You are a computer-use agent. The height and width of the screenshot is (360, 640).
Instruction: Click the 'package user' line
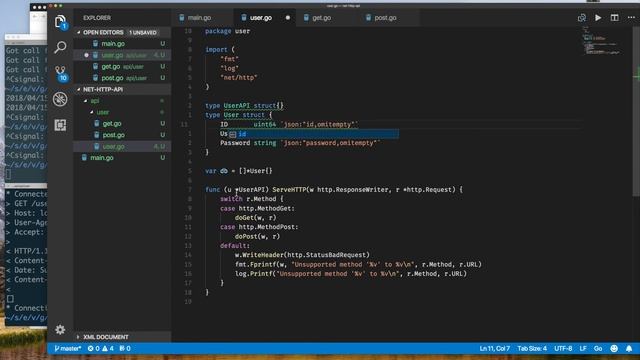click(227, 31)
